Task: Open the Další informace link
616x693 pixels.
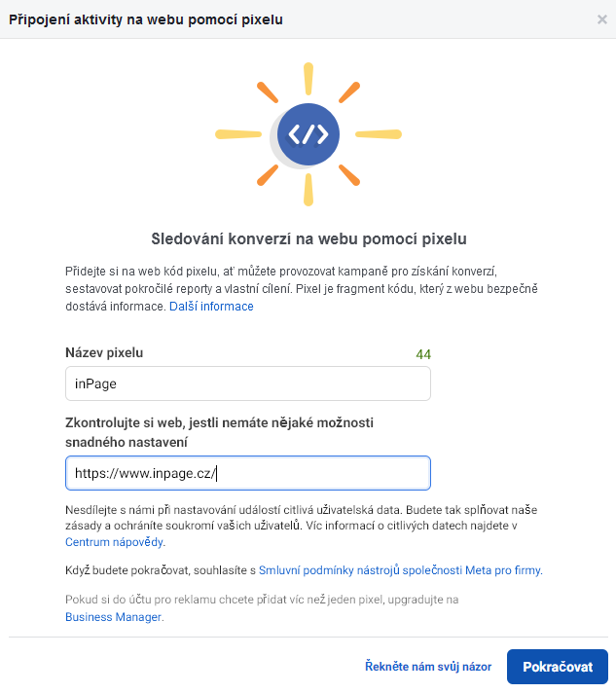Action: [x=211, y=307]
